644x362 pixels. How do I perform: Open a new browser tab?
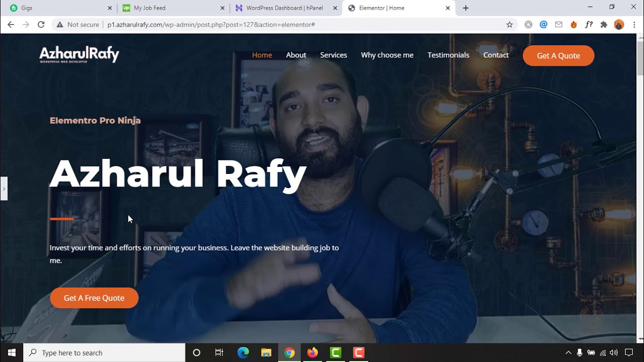(x=466, y=8)
